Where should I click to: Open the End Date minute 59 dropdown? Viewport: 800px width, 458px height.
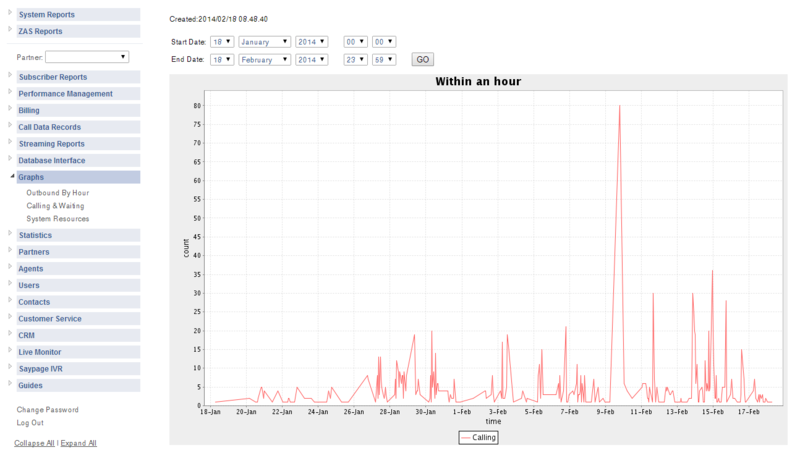(384, 60)
